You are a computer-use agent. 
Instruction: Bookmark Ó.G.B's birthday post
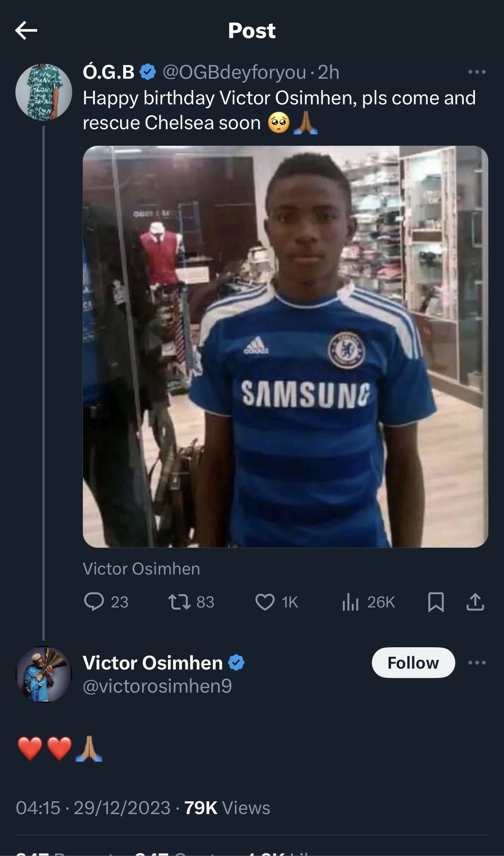coord(436,601)
